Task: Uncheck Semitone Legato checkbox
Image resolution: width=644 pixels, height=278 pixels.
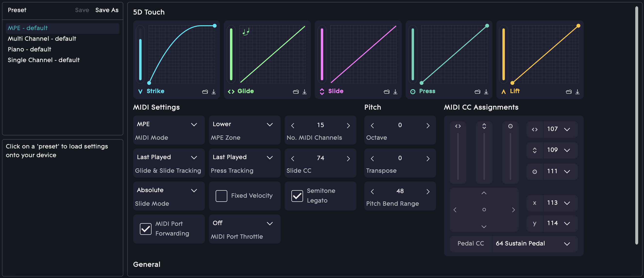Action: (297, 196)
